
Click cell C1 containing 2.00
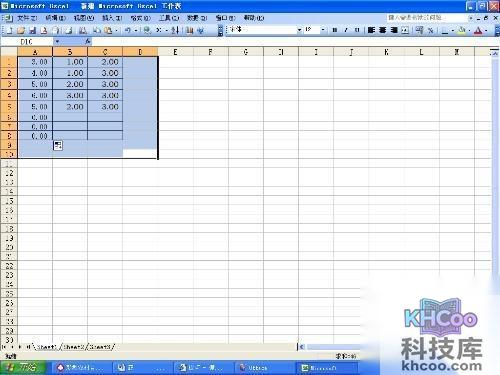pyautogui.click(x=105, y=62)
